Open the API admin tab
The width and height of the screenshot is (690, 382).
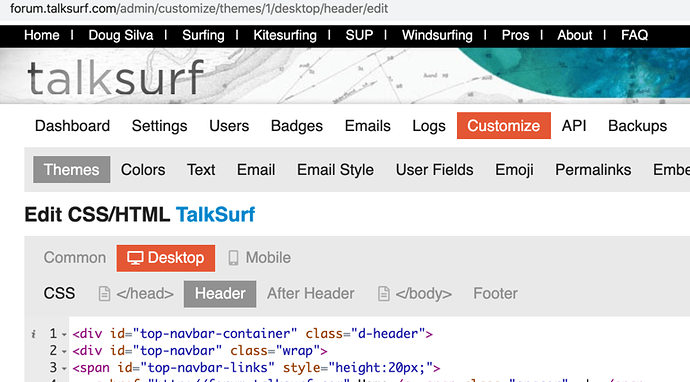(x=574, y=126)
